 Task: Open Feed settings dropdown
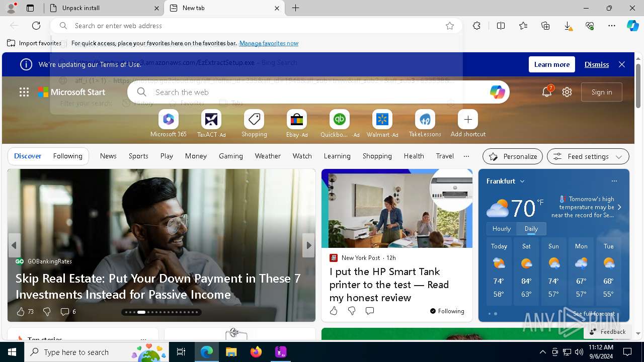tap(588, 156)
